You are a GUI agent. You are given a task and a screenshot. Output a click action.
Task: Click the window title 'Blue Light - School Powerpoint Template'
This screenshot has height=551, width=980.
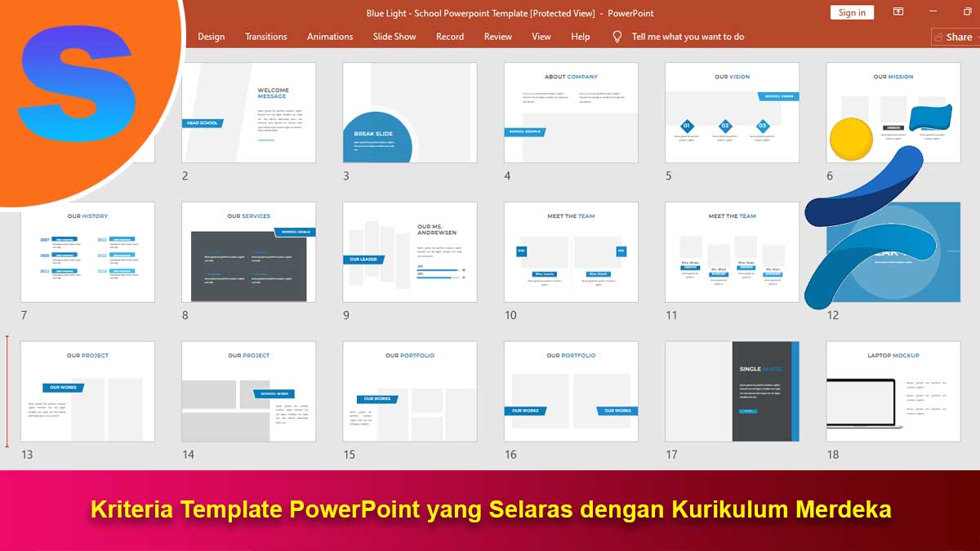[447, 13]
